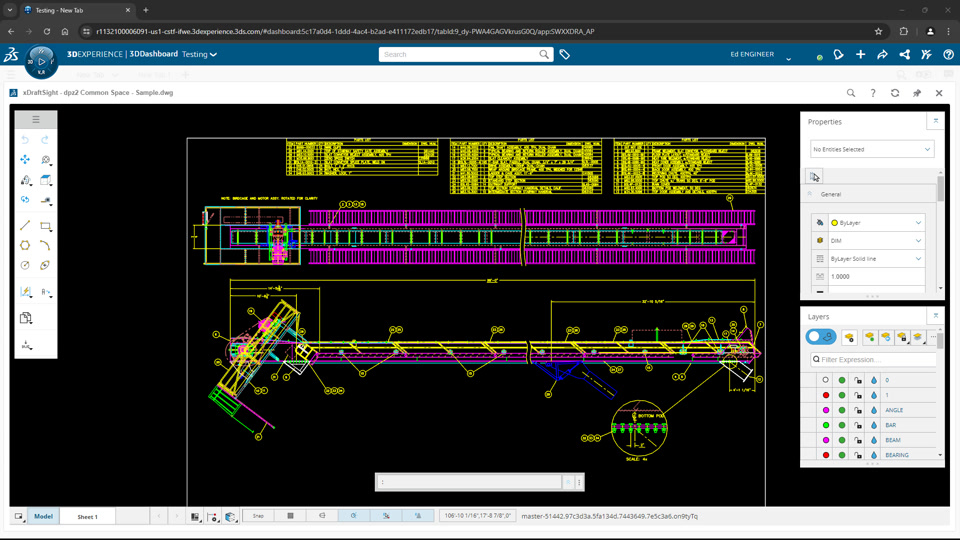Click the quick select icon in Properties

[814, 176]
